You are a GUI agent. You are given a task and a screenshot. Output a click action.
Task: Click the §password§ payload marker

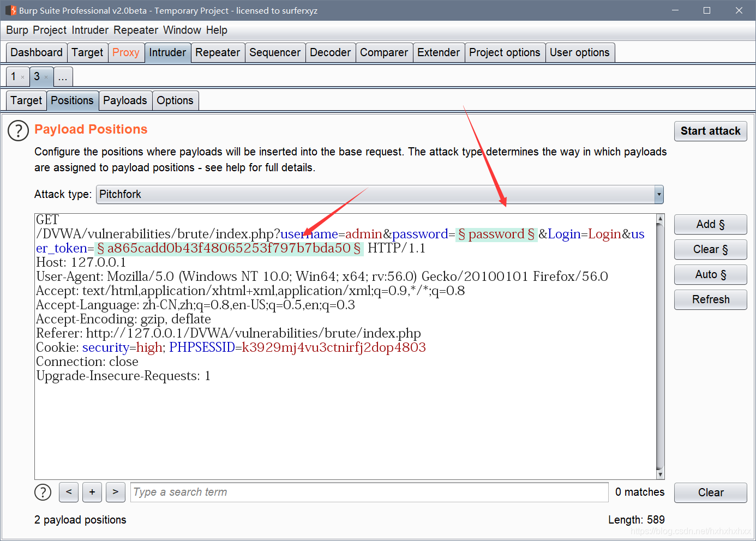496,234
